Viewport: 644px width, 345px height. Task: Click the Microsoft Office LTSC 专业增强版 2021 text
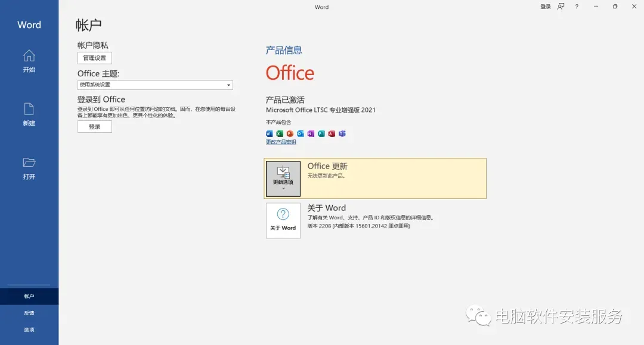coord(320,110)
